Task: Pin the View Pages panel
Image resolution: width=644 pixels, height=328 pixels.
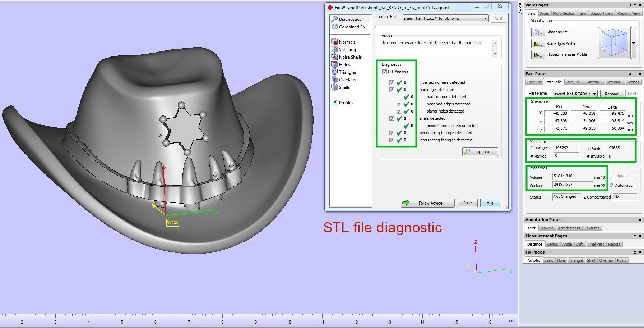Action: (x=630, y=5)
